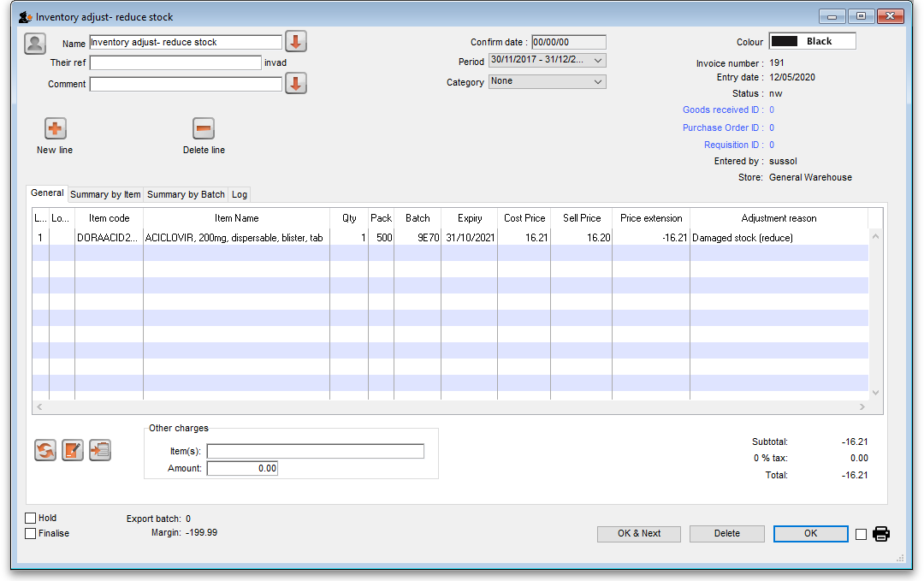This screenshot has height=581, width=924.
Task: Click the printer icon
Action: [881, 534]
